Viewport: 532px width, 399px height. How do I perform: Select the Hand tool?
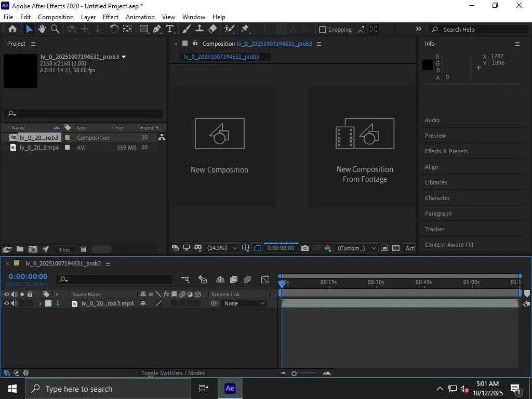click(42, 29)
